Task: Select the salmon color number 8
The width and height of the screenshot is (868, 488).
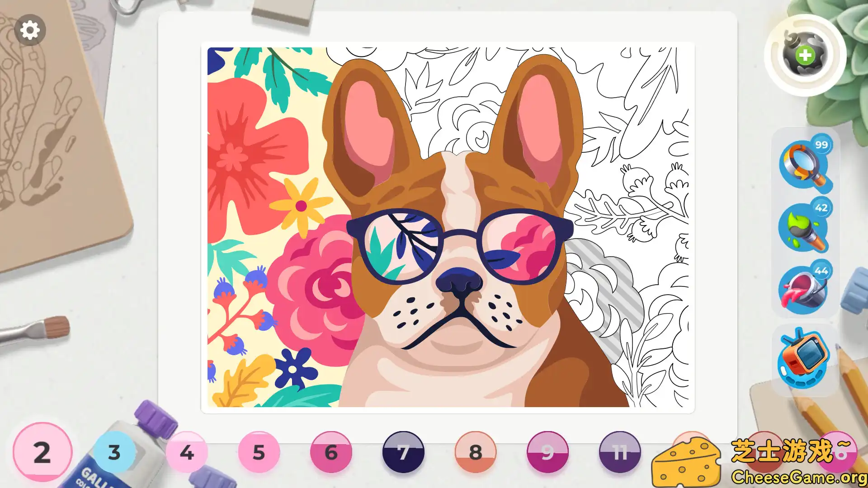Action: [x=475, y=452]
